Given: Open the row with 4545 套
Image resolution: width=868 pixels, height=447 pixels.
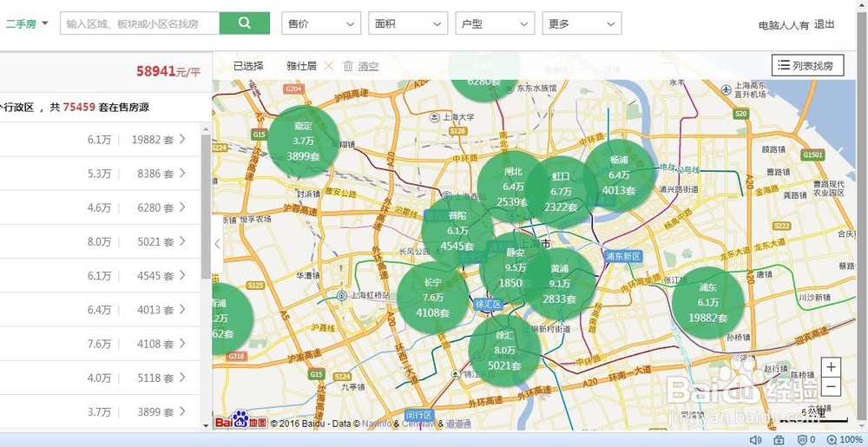Looking at the screenshot, I should click(x=100, y=275).
